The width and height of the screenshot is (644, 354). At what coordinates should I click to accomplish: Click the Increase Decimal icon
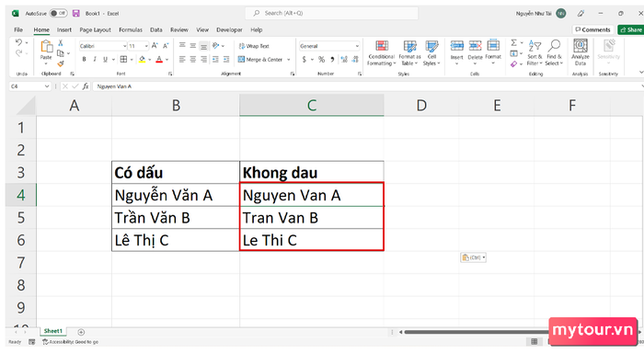pos(344,60)
